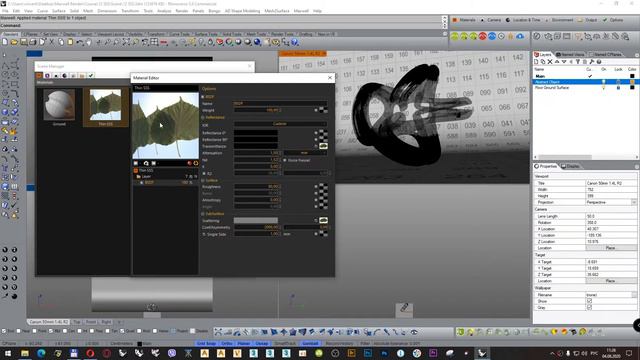Click the Delete layer X icon
Viewport: 640px width, 360px height.
(550, 62)
